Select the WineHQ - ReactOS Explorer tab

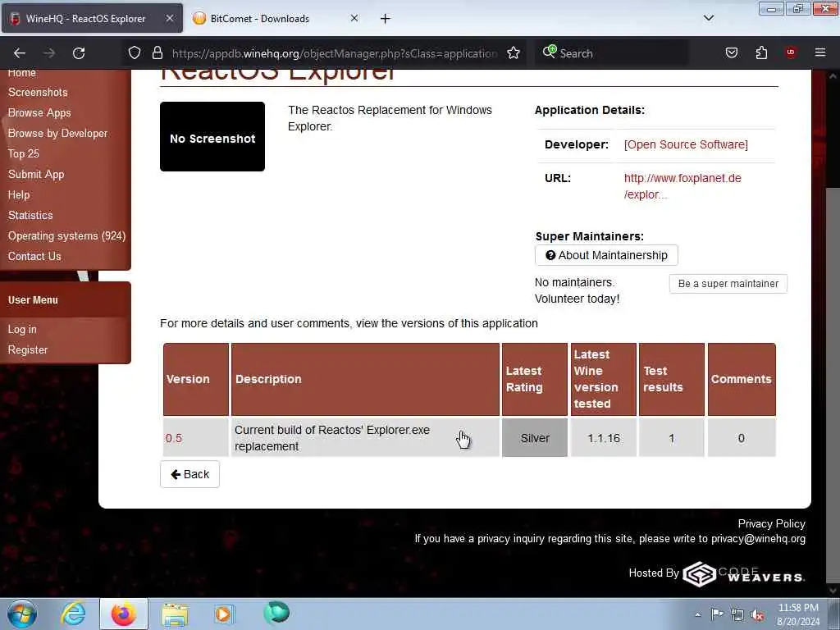[x=92, y=19]
